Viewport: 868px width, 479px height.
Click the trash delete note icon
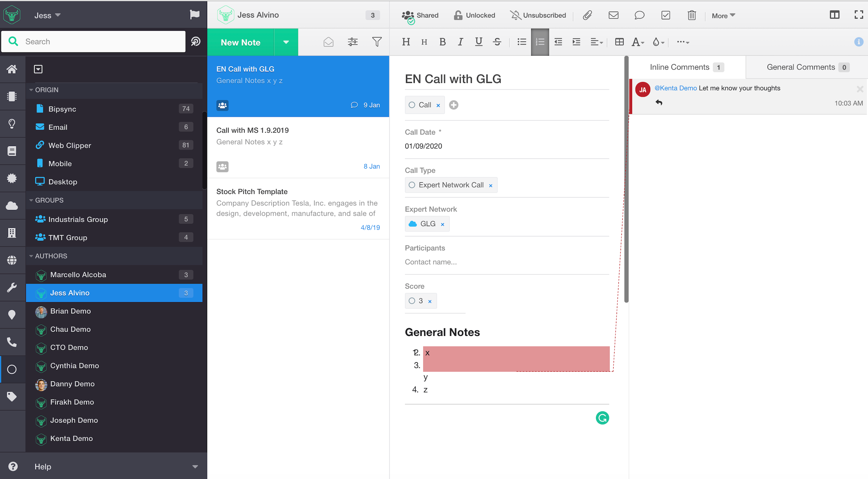[x=692, y=15]
